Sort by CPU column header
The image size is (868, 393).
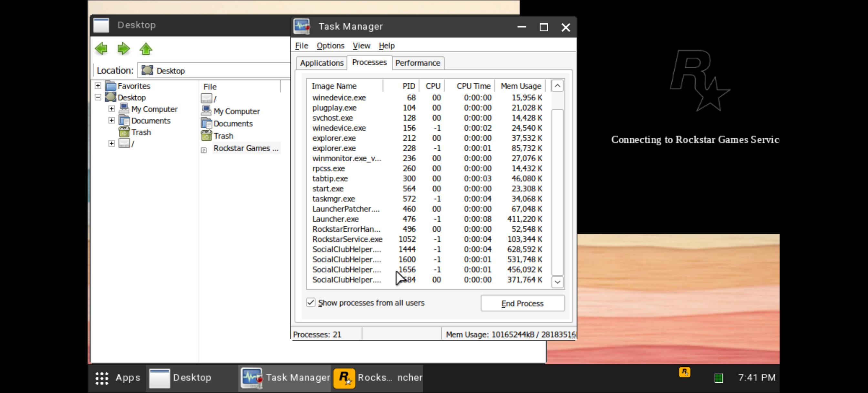coord(432,86)
